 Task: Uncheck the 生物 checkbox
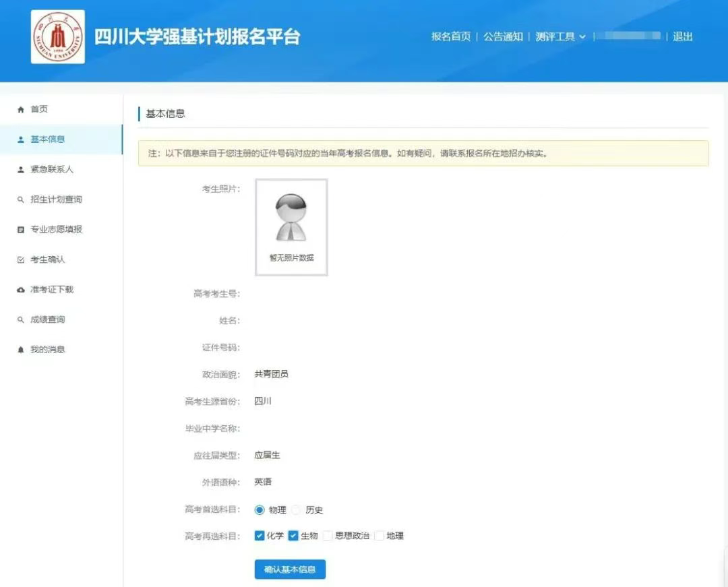[x=293, y=536]
